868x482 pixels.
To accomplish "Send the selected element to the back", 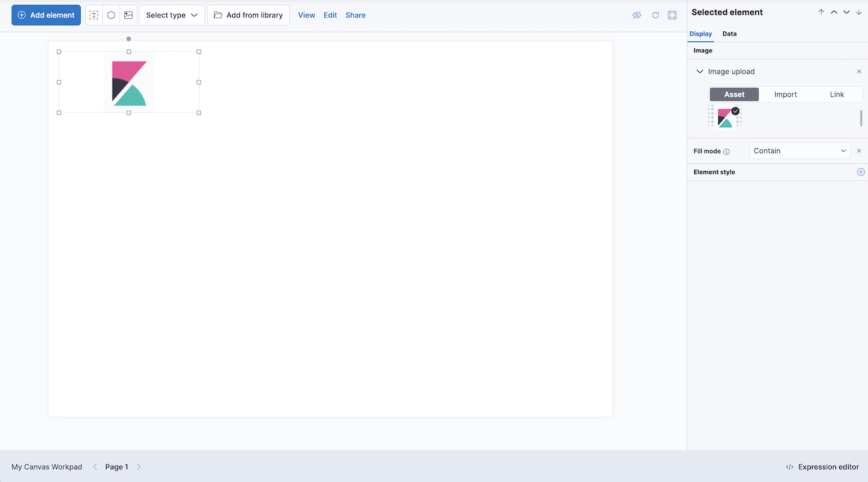I will [x=859, y=11].
